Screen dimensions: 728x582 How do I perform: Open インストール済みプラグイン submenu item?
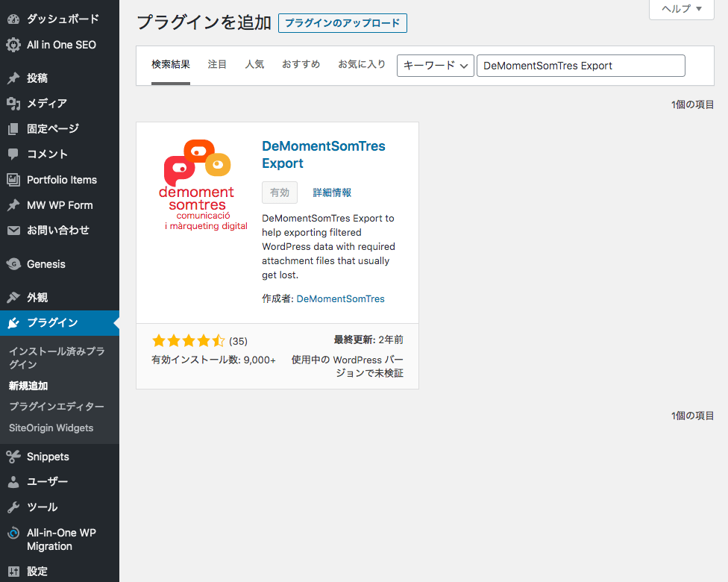(x=57, y=358)
